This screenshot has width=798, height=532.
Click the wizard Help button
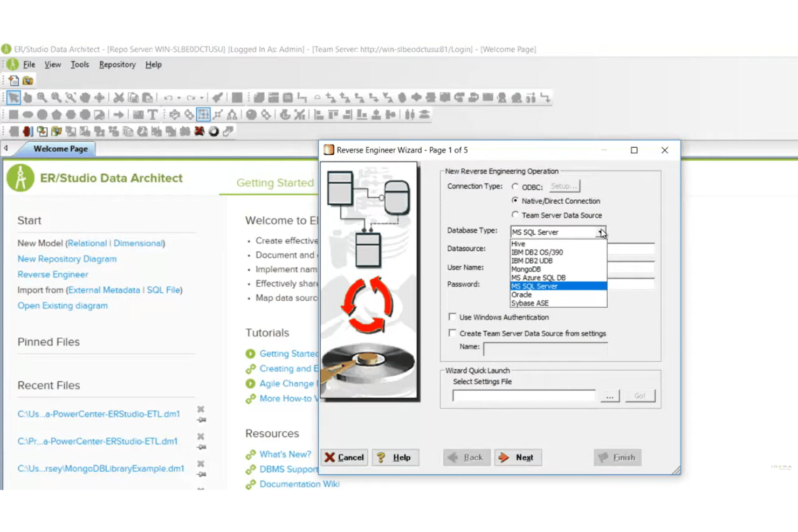pyautogui.click(x=395, y=457)
